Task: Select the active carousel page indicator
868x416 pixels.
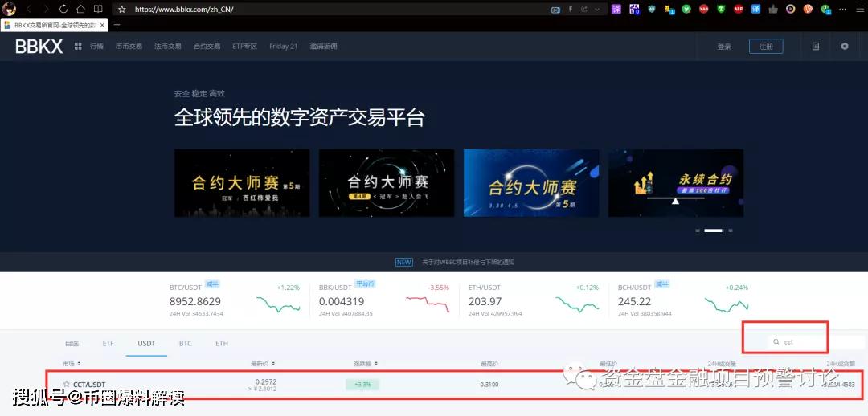Action: (x=714, y=230)
